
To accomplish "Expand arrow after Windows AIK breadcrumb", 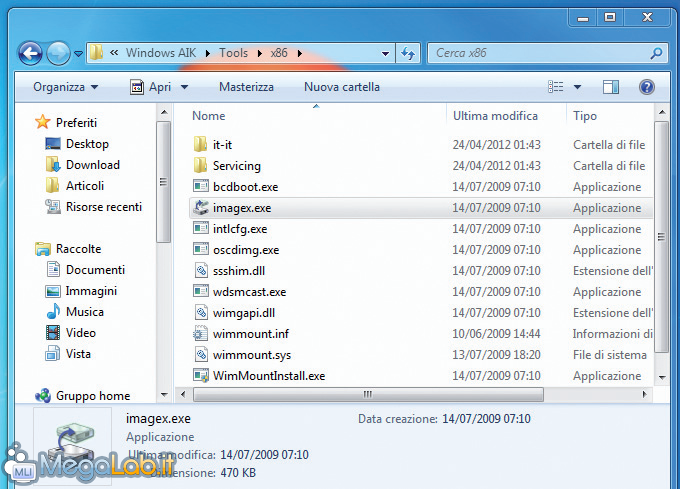I will (208, 53).
